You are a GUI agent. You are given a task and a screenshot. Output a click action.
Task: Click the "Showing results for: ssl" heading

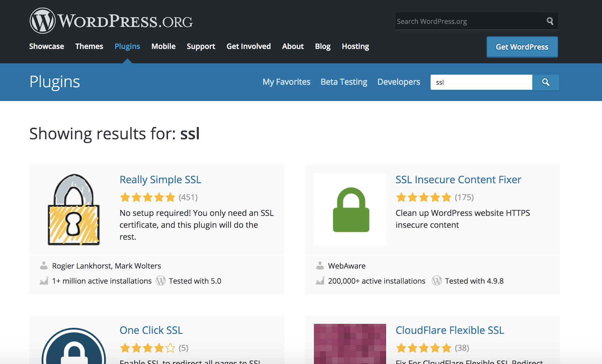click(114, 134)
